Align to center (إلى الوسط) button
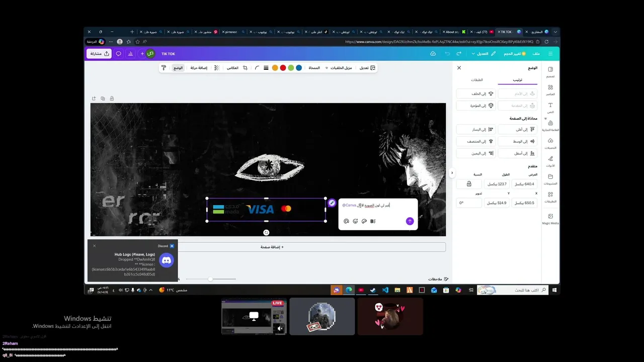 [517, 141]
